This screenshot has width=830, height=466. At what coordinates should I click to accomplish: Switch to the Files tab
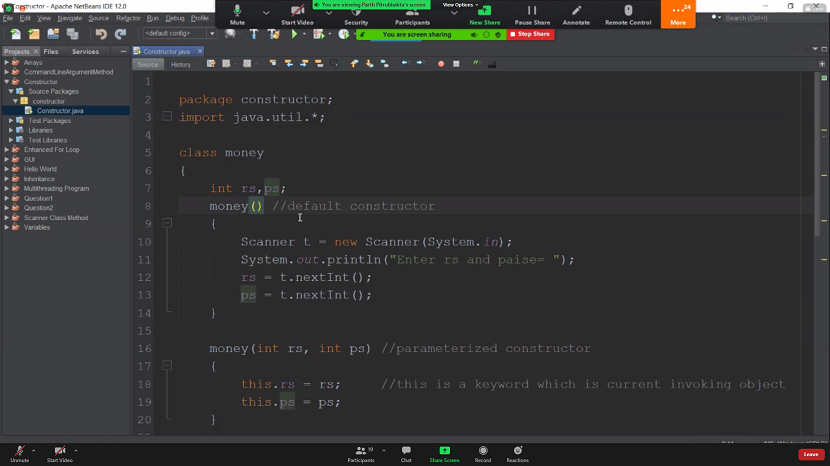[51, 51]
